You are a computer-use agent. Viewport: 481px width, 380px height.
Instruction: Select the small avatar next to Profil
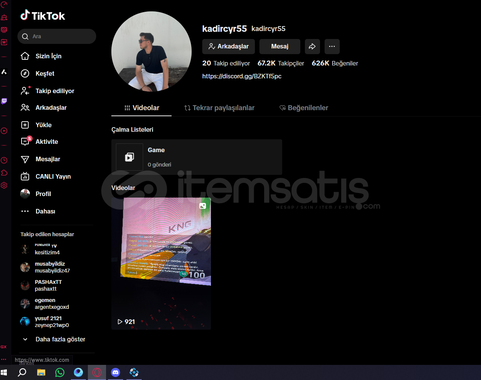(25, 193)
